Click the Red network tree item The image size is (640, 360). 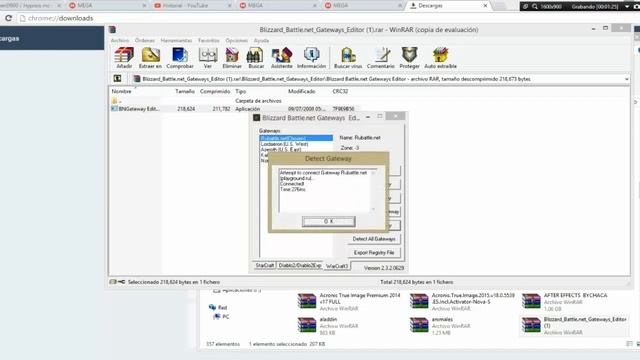tap(218, 307)
